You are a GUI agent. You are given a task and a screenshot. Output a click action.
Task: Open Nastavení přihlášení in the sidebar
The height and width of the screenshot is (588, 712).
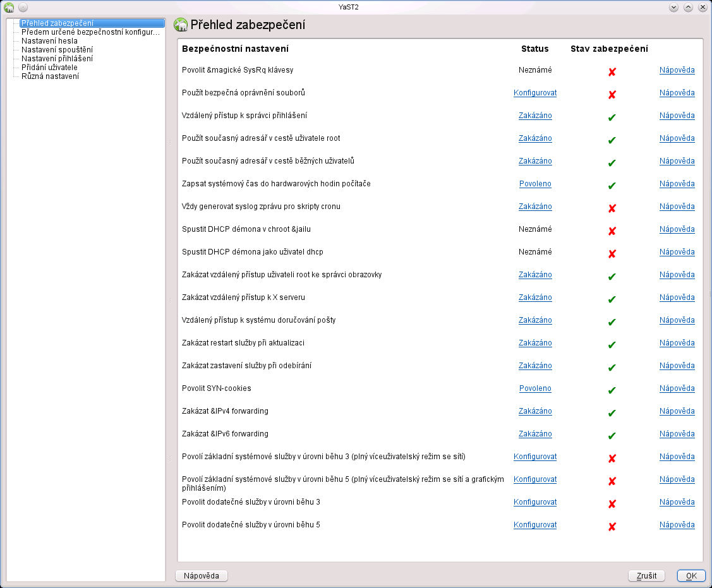tap(57, 59)
